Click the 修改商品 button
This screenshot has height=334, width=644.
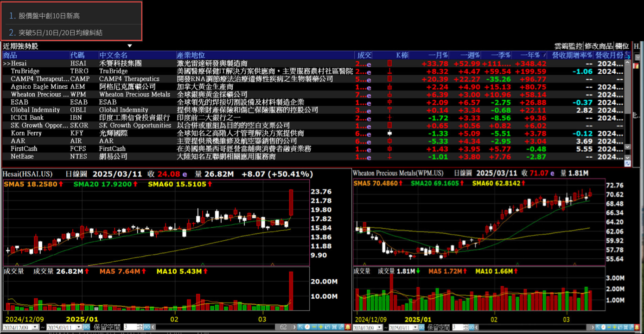(599, 46)
